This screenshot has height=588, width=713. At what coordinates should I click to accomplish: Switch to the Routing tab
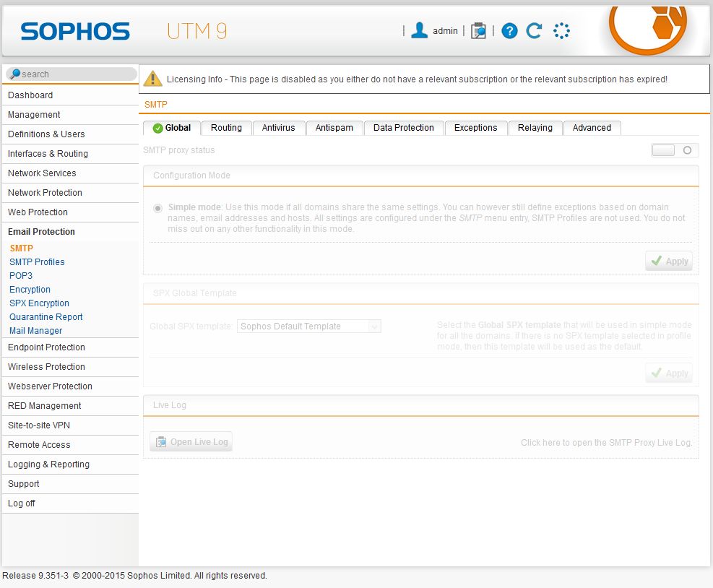(226, 128)
